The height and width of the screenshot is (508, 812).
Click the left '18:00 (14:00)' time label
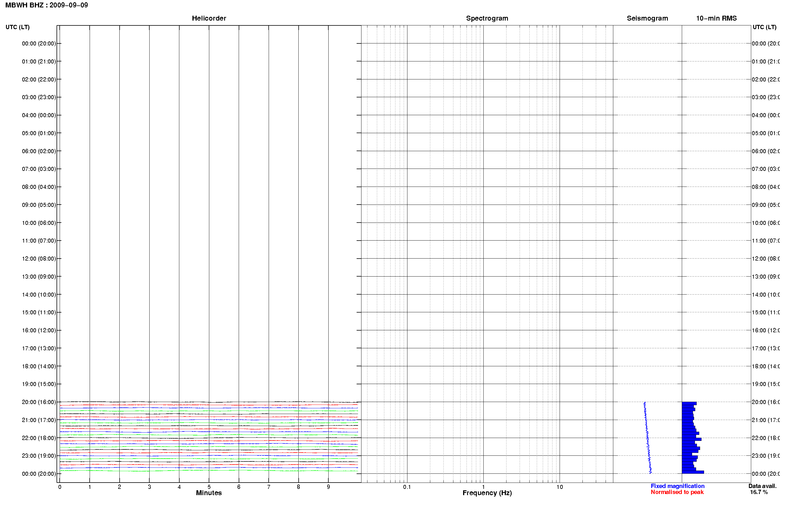[39, 366]
